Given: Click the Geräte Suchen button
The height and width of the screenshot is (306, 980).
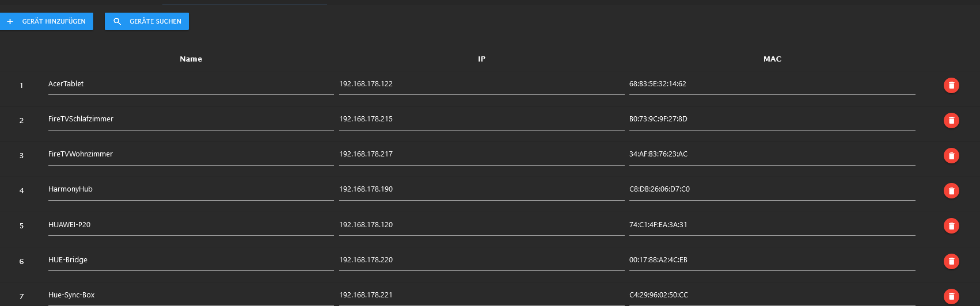Looking at the screenshot, I should click(147, 21).
